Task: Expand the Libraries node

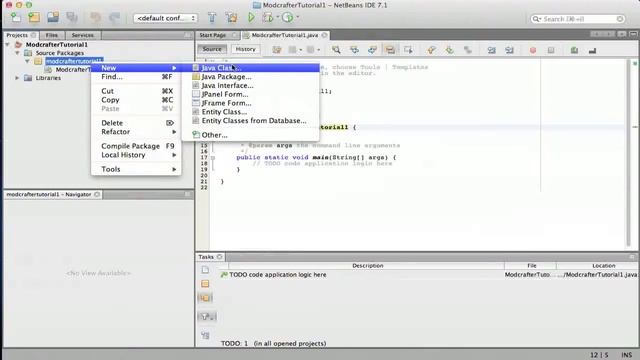Action: (17, 78)
